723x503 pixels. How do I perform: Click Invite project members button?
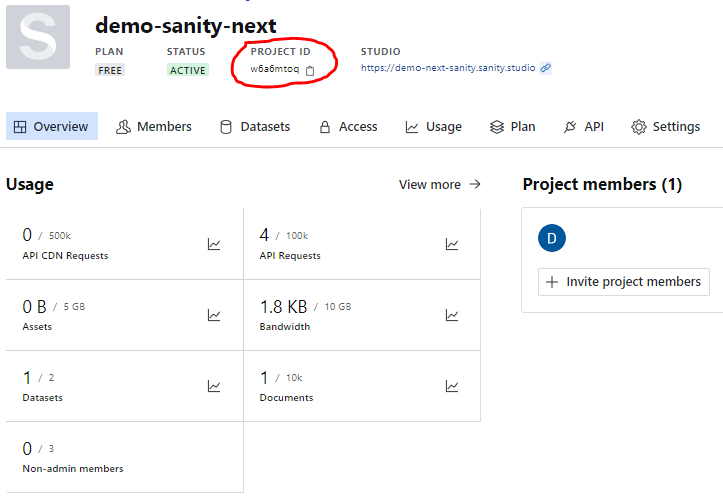tap(623, 282)
